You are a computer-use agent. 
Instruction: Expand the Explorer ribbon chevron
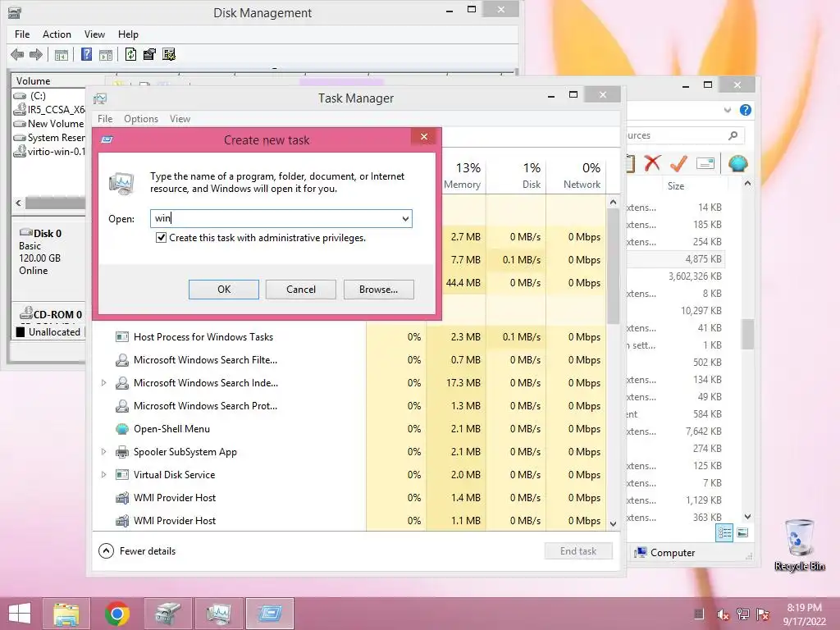728,110
